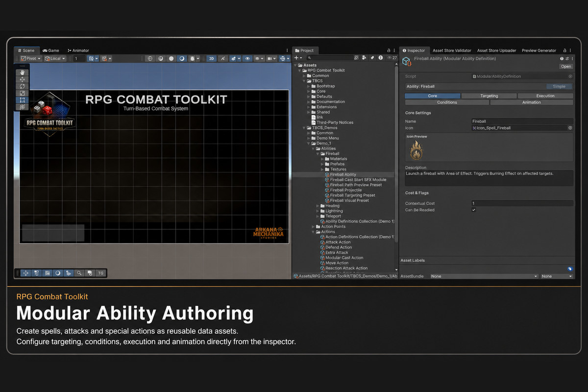The width and height of the screenshot is (588, 392).
Task: Click the Icon_Spell_Fireball object picker circle
Action: (570, 128)
